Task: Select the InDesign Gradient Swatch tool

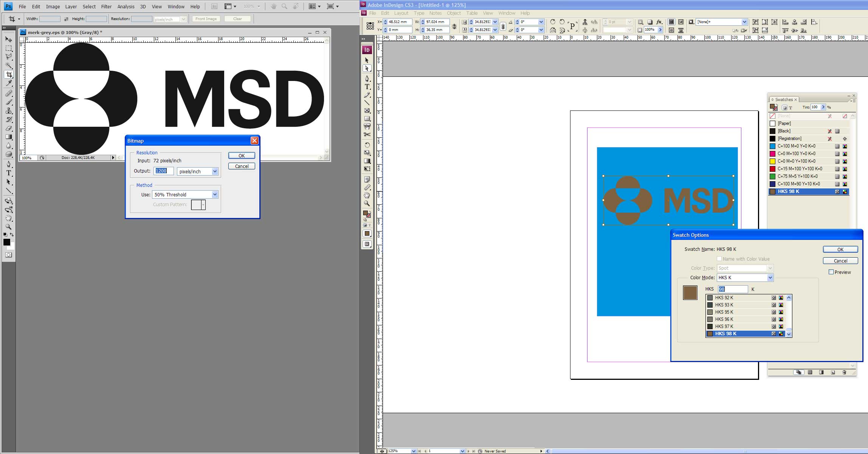Action: [x=367, y=161]
